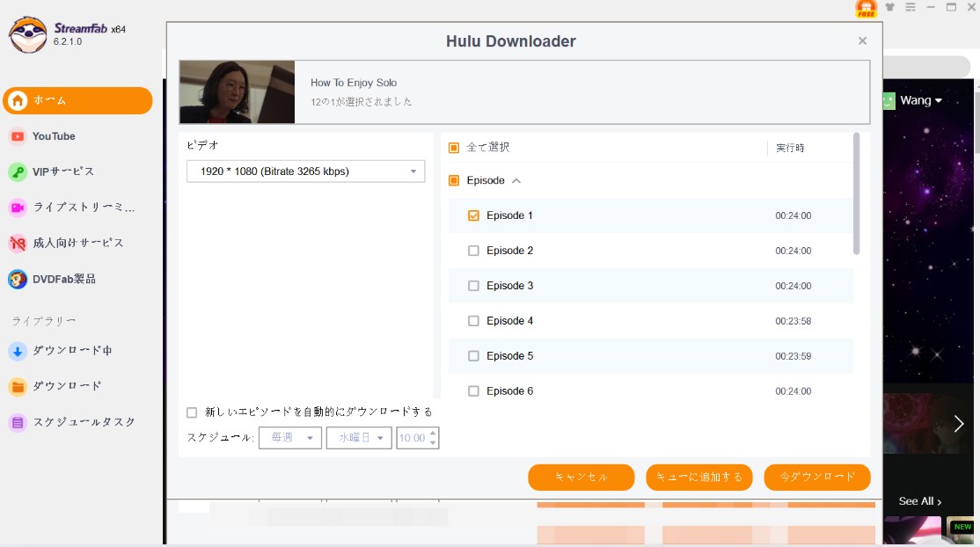Toggle the Episode group checkbox
Image resolution: width=980 pixels, height=547 pixels.
(454, 180)
